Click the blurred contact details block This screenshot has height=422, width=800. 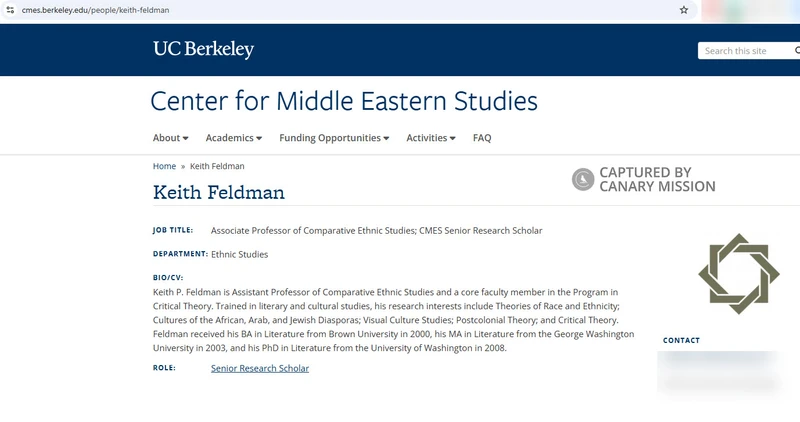719,371
